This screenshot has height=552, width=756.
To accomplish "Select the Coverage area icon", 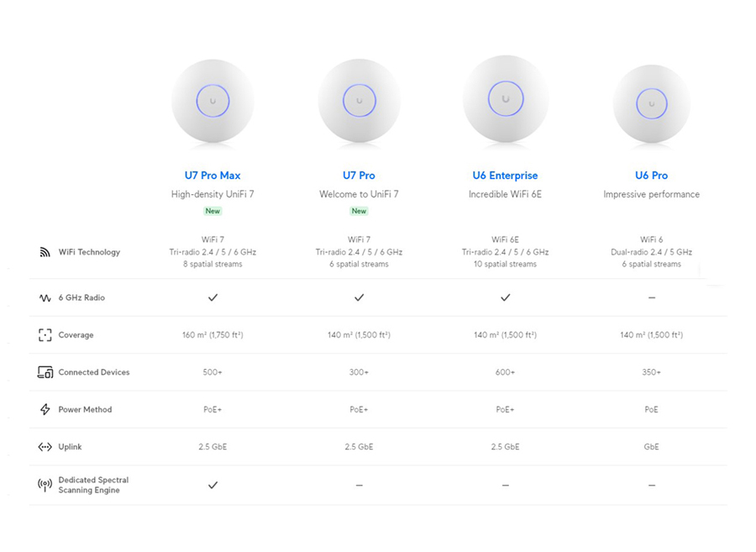I will pos(45,334).
